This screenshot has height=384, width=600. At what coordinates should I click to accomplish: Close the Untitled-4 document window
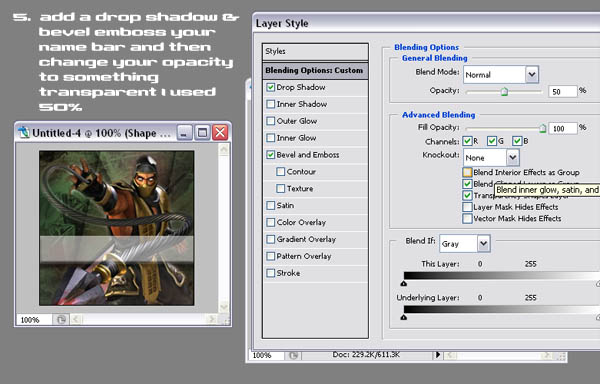(220, 133)
